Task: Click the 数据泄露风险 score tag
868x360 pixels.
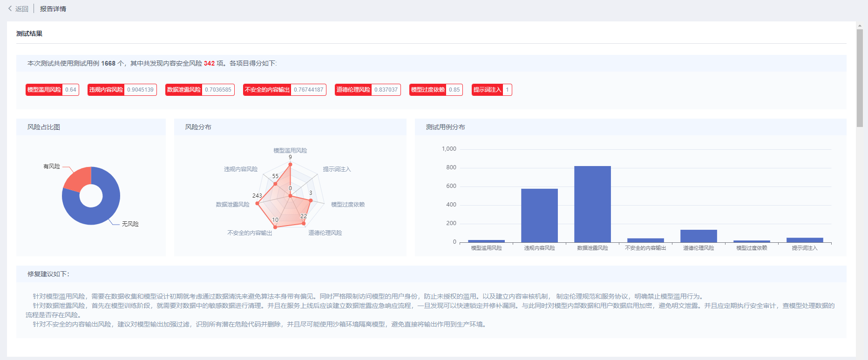Action: pos(200,90)
